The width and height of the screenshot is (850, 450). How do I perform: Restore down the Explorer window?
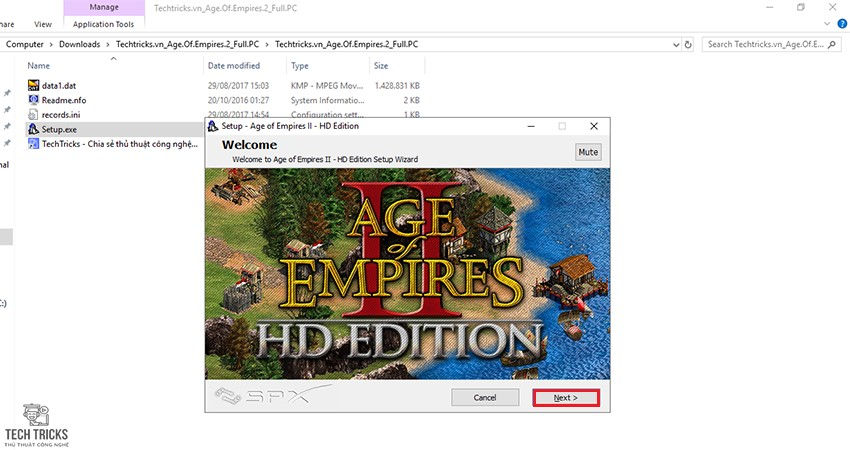pyautogui.click(x=801, y=8)
